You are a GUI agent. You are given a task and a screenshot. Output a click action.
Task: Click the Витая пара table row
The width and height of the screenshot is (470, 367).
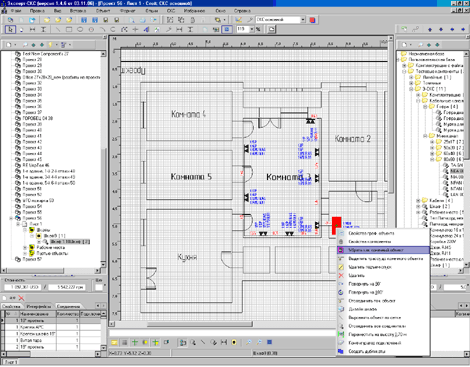pos(51,340)
